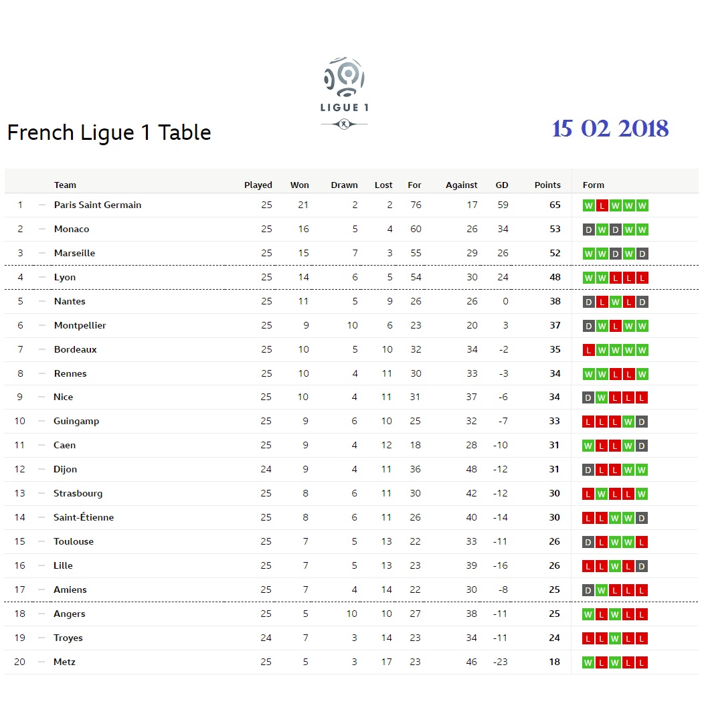Select the GD column header
The height and width of the screenshot is (728, 704).
click(502, 185)
